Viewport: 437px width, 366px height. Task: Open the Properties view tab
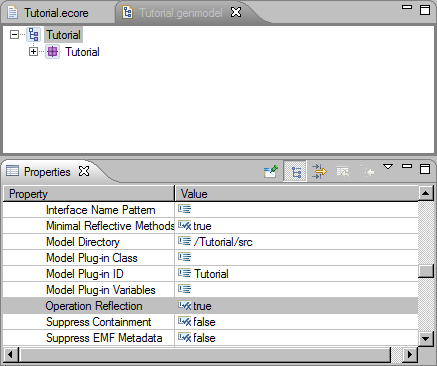click(47, 172)
